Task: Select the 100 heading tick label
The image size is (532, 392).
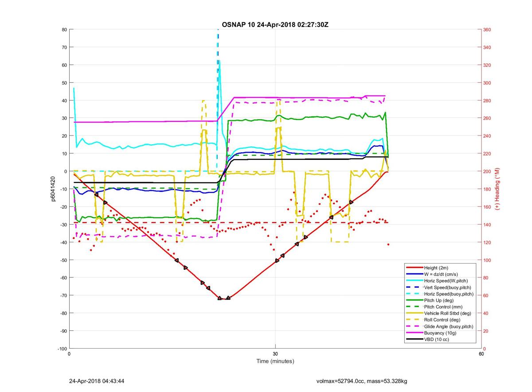Action: point(487,260)
